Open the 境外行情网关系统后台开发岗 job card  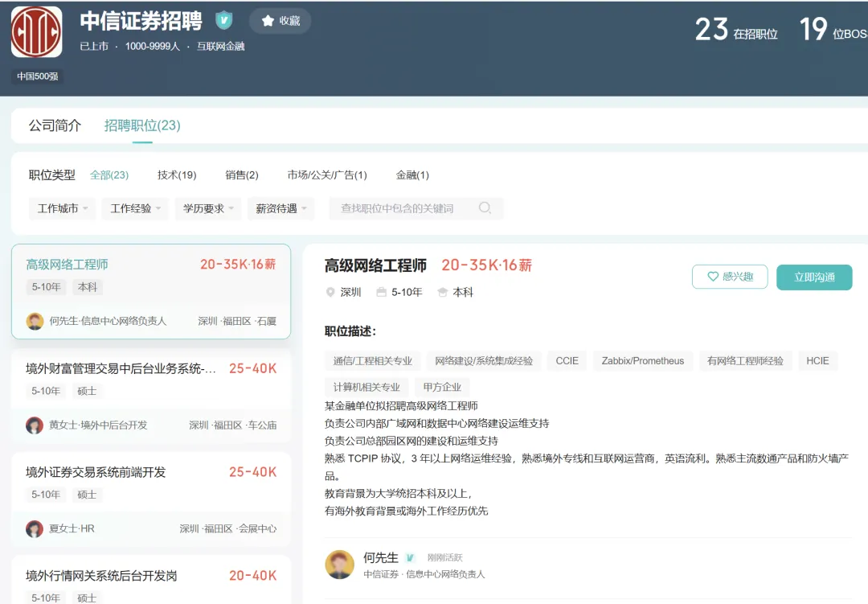tap(151, 580)
